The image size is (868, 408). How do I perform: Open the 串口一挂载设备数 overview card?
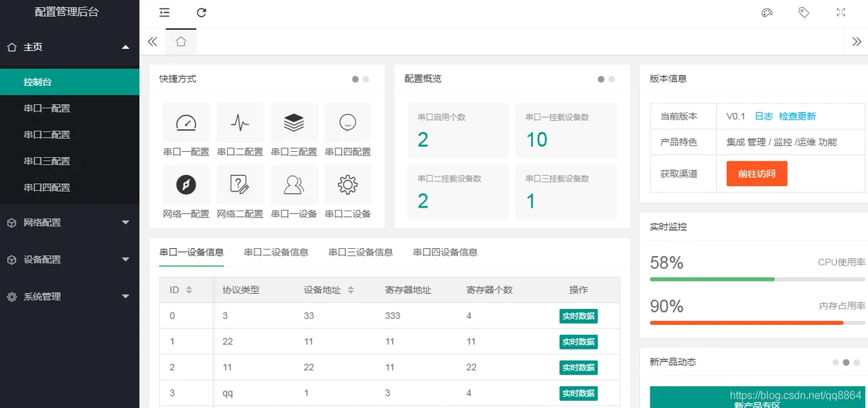566,130
